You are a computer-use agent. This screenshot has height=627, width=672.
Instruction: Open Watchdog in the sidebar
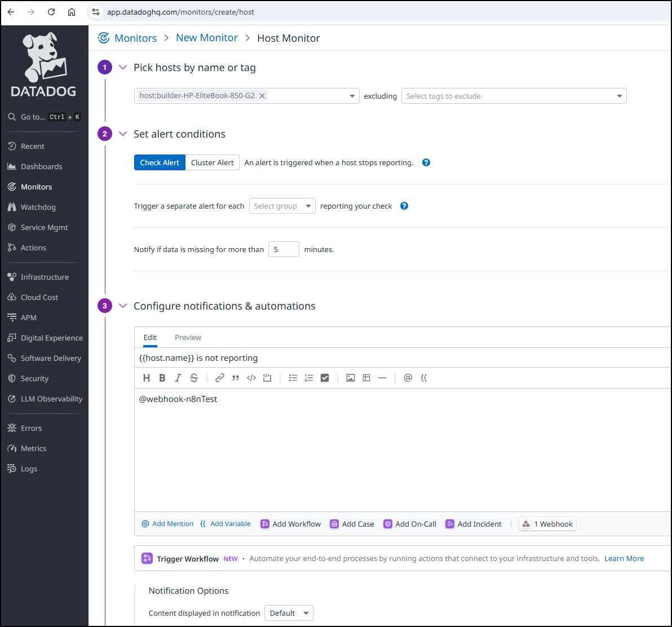click(x=38, y=207)
